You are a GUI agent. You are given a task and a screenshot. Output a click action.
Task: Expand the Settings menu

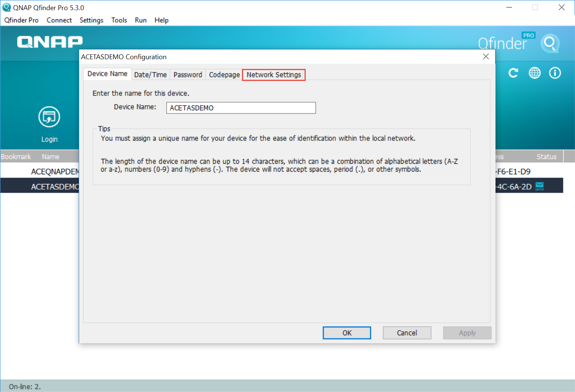91,20
